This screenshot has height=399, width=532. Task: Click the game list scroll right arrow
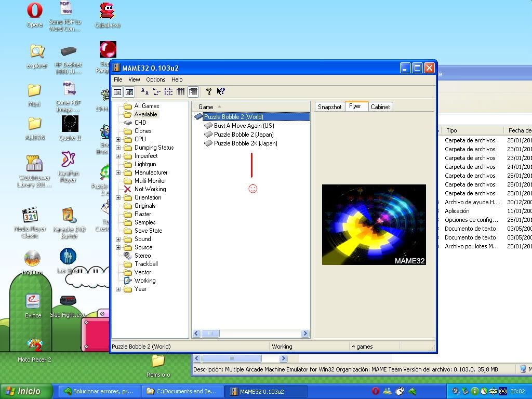point(305,334)
